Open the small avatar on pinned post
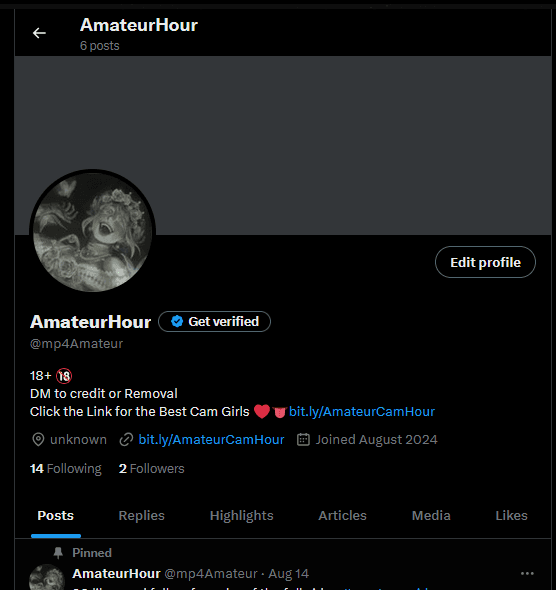The width and height of the screenshot is (556, 590). (47, 577)
